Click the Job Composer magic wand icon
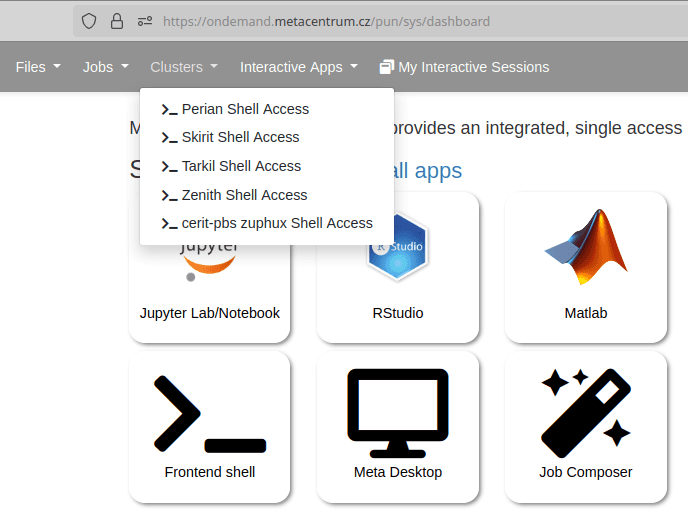Screen dimensions: 688x510 (586, 408)
